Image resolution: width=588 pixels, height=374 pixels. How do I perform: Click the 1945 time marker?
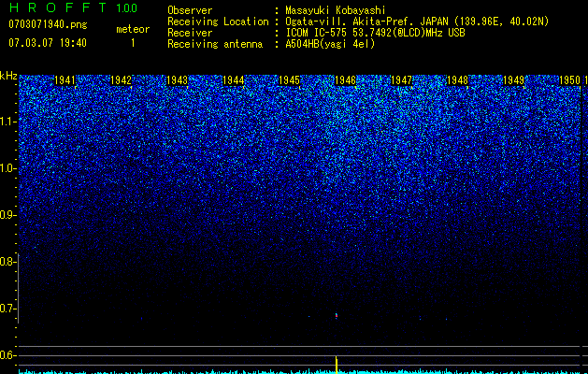click(x=290, y=80)
